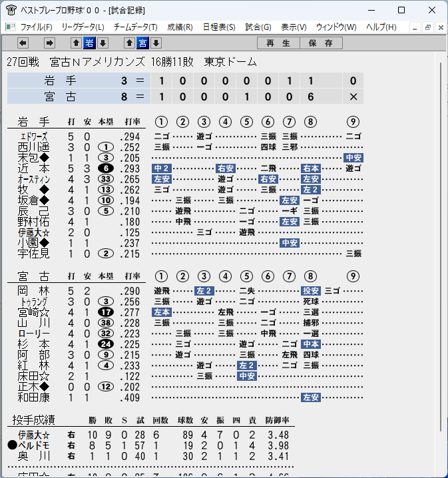Viewport: 448px width, 478px height.
Task: Click batter name 岡林 in 宮古 lineup
Action: (33, 291)
